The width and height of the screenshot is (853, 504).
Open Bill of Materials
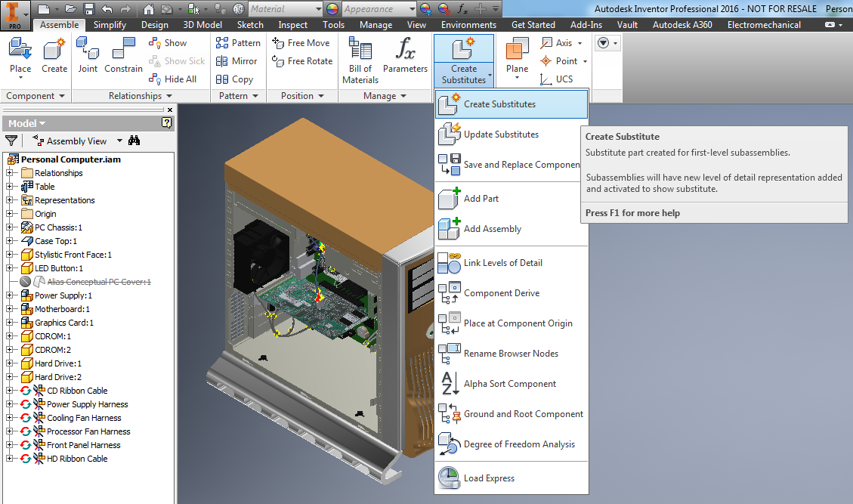tap(360, 60)
